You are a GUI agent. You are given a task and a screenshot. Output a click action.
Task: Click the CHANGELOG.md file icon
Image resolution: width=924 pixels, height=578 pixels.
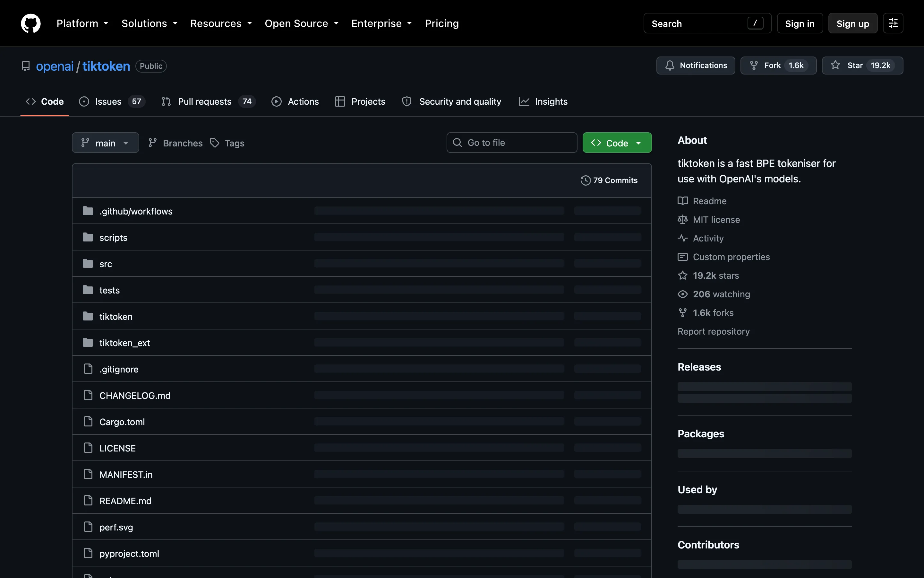point(88,395)
